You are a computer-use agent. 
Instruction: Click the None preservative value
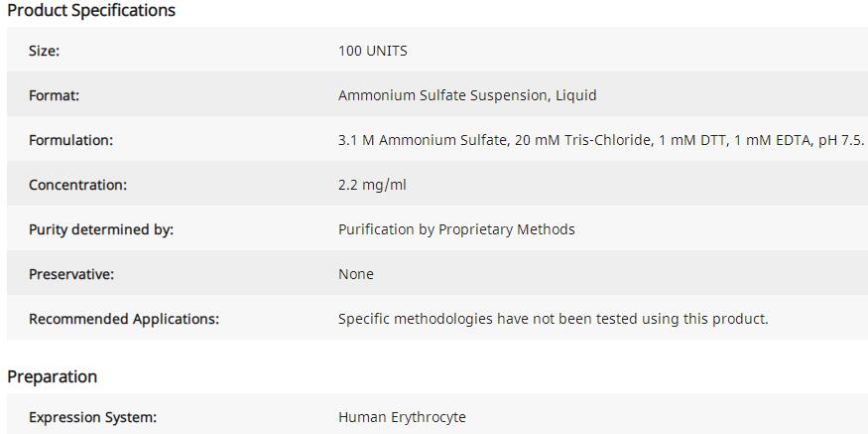click(x=356, y=274)
